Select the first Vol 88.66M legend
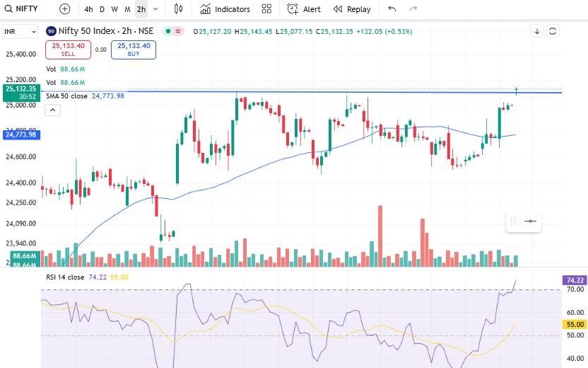 pos(65,69)
